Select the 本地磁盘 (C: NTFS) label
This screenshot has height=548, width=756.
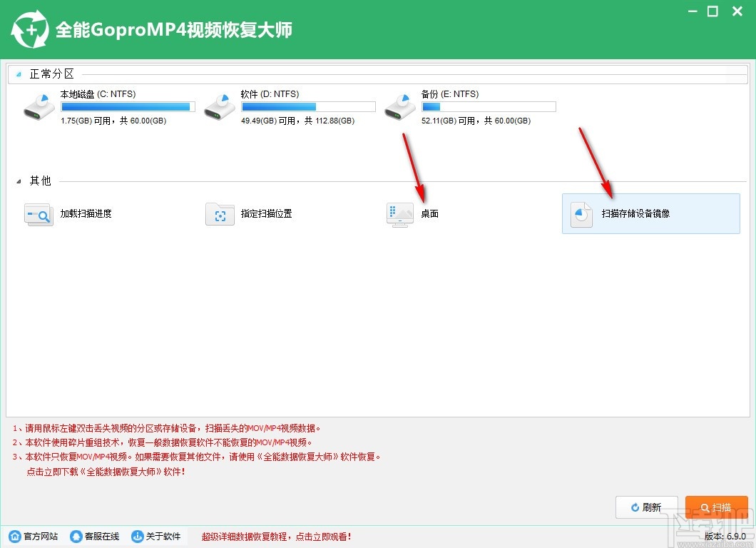click(98, 94)
